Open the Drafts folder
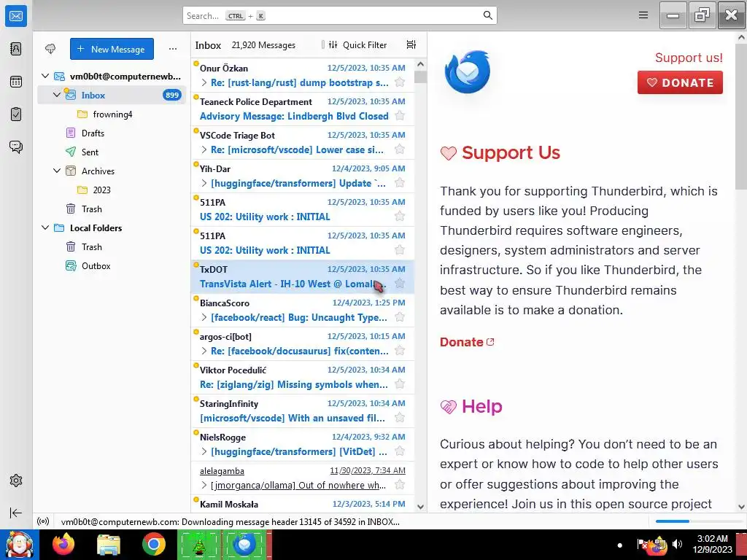The width and height of the screenshot is (747, 560). pyautogui.click(x=112, y=133)
